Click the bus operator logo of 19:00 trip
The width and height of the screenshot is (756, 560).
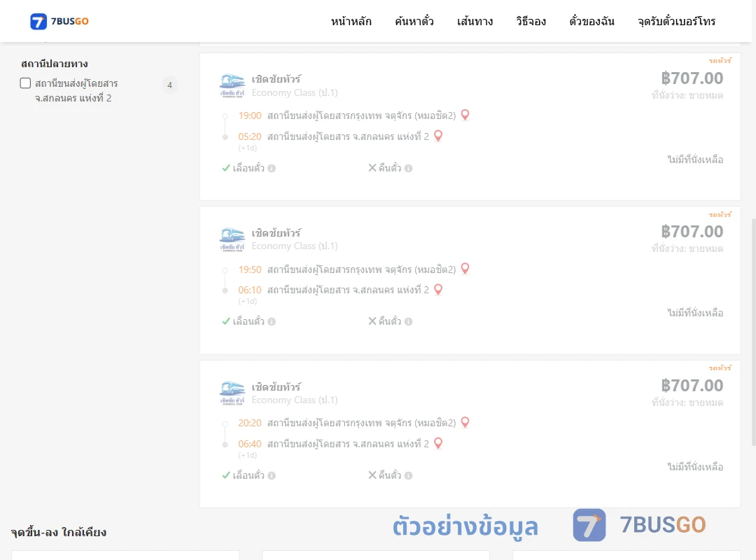click(x=232, y=86)
